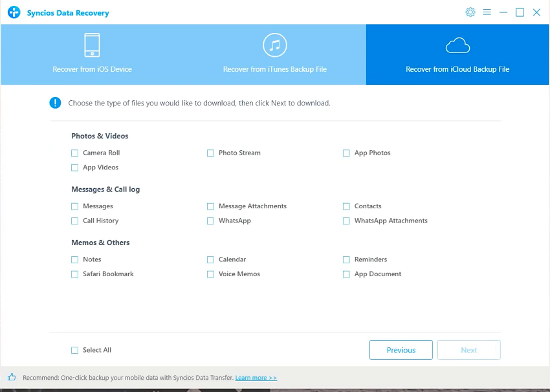Viewport: 550px width, 392px height.
Task: Click the Next button
Action: (x=469, y=350)
